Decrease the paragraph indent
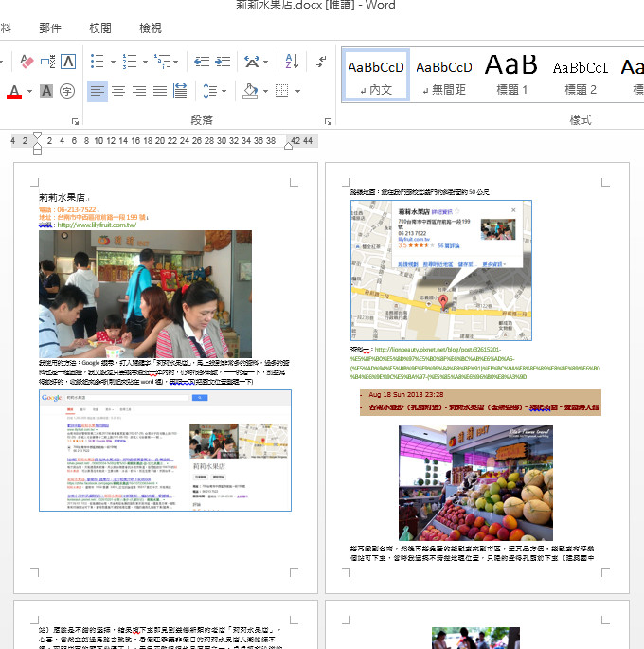The height and width of the screenshot is (649, 644). tap(202, 62)
